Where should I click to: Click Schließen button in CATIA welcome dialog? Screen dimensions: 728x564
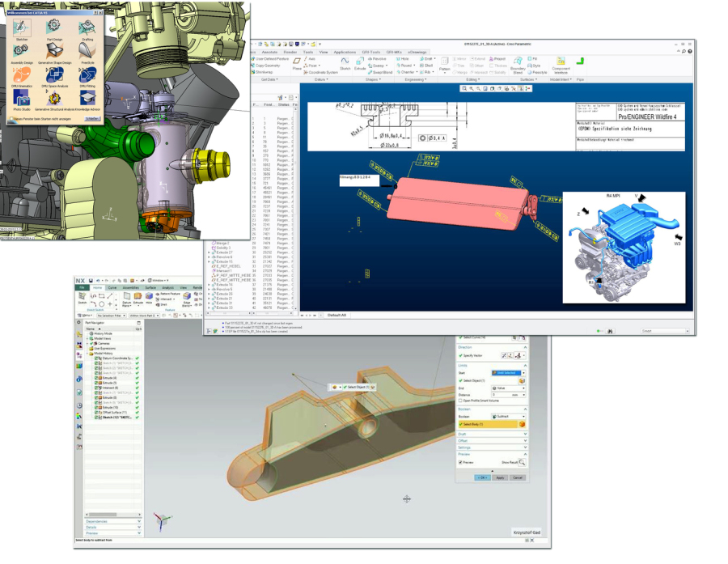tap(92, 119)
